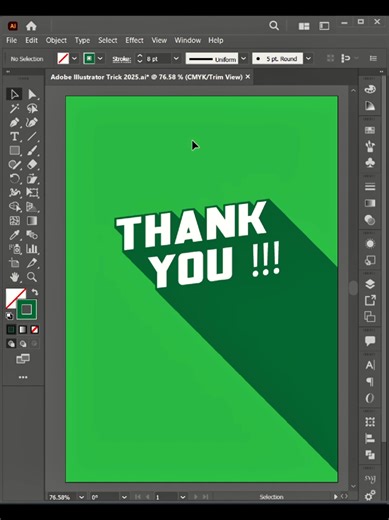Choose the Lasso tool
389x520 pixels.
click(32, 109)
